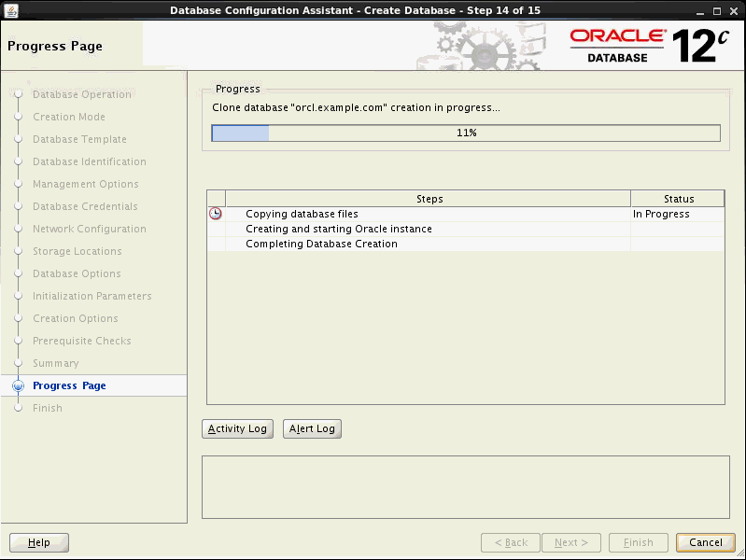
Task: Select the Database Identification step
Action: 90,161
